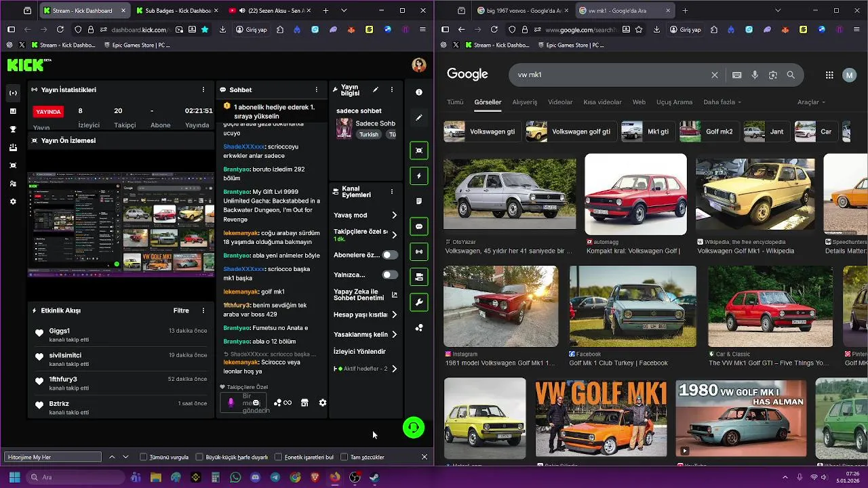Open emoji picker in chat message box
Screen dimensions: 868x488
256,403
